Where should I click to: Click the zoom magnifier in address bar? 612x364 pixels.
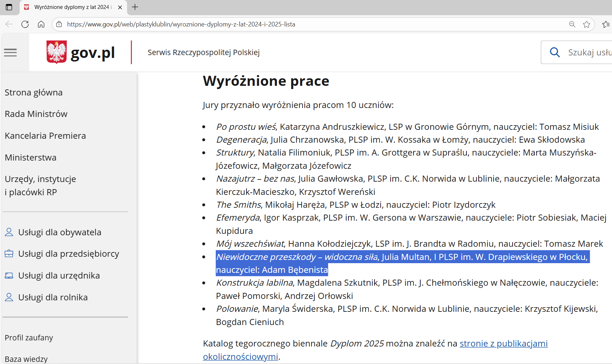click(x=572, y=24)
